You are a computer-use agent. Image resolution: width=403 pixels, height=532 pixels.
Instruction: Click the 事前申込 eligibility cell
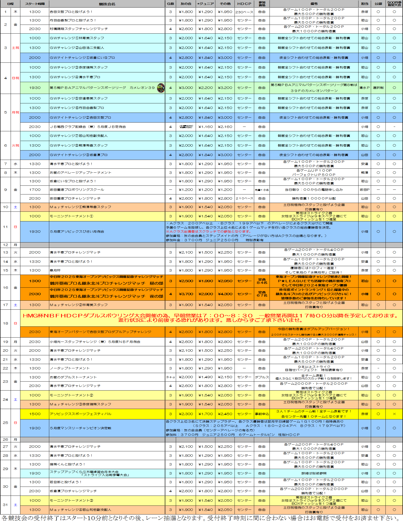(262, 414)
